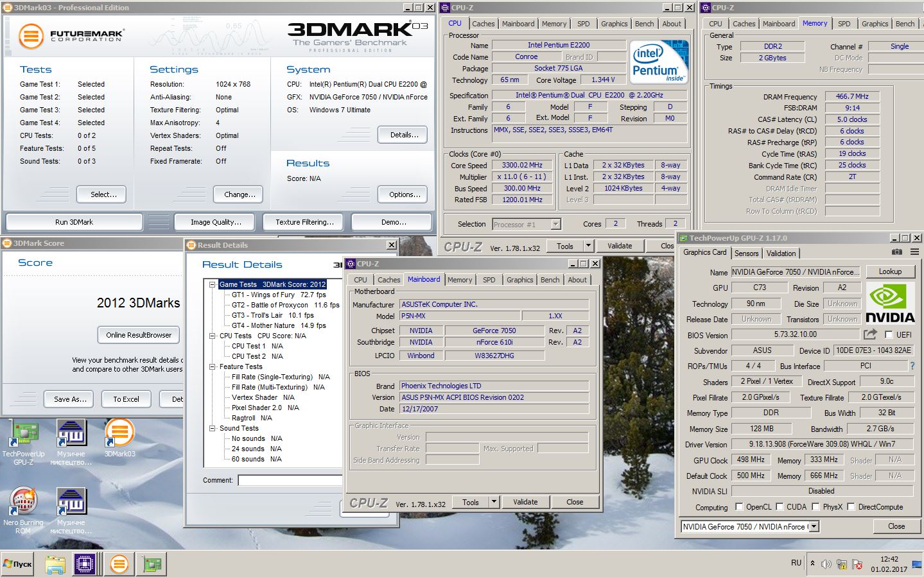Show hidden tray icons arrow
The height and width of the screenshot is (577, 924).
812,564
